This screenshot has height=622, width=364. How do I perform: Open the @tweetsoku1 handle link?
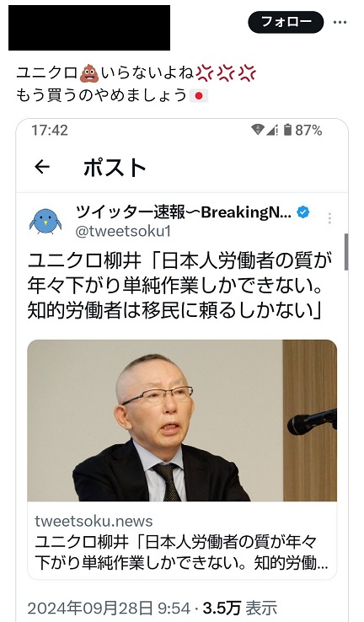(x=123, y=231)
